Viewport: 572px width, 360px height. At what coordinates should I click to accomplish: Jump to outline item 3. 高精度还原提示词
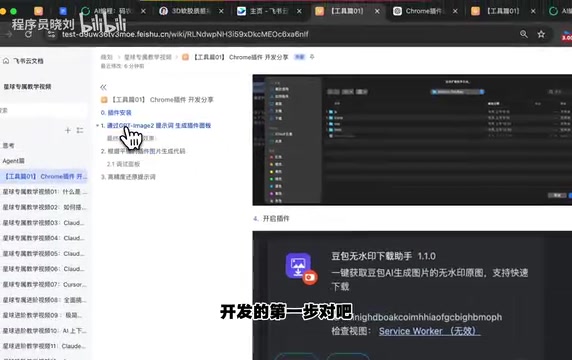[128, 177]
